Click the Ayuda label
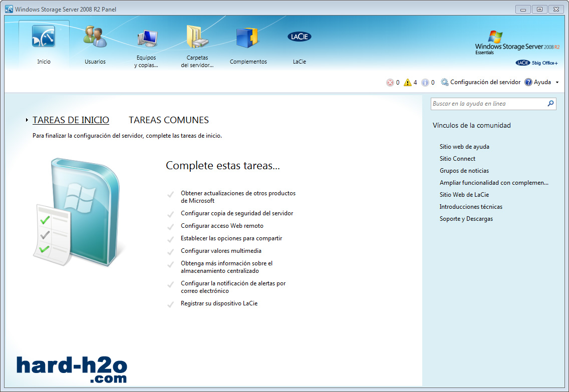 (542, 82)
